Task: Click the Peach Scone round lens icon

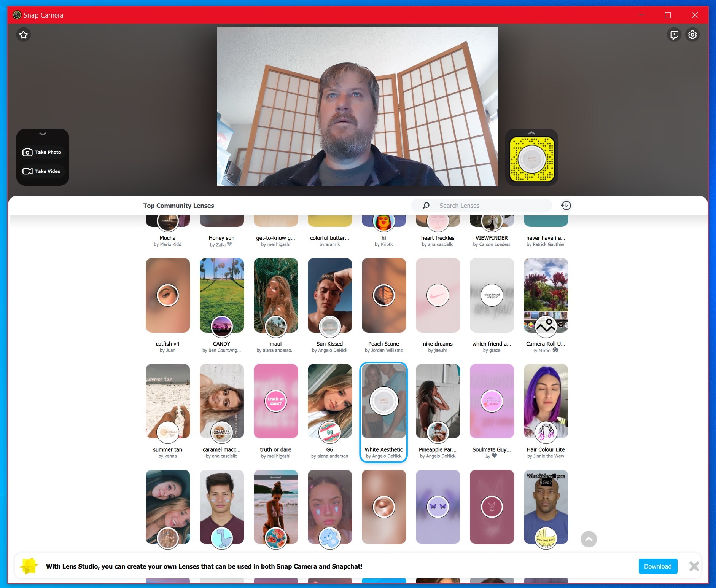Action: pyautogui.click(x=384, y=295)
